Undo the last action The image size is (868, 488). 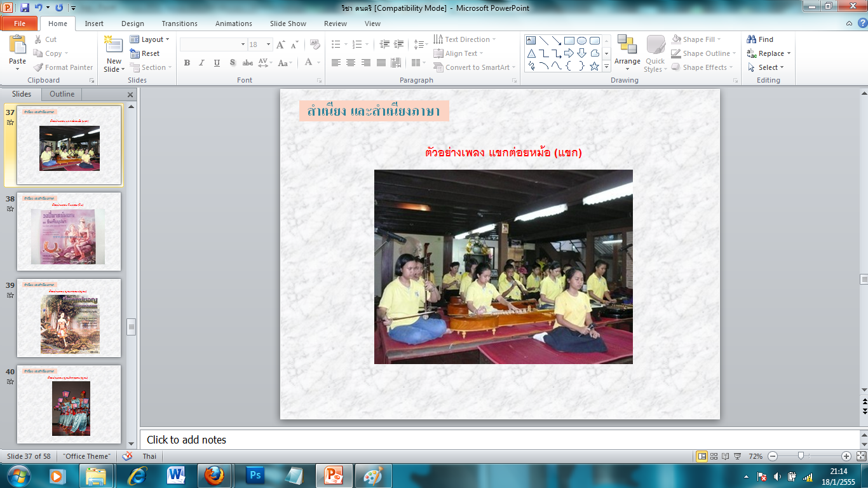pyautogui.click(x=38, y=8)
